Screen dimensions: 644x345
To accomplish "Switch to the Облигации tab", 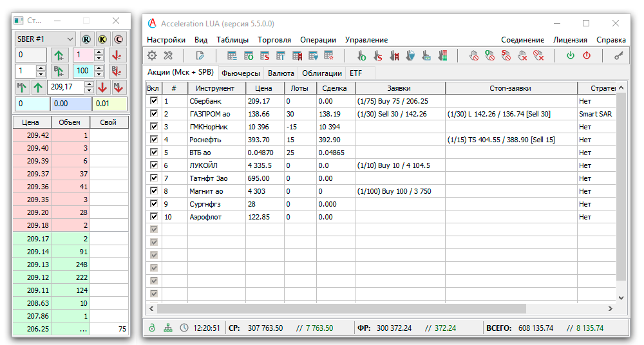I will [322, 73].
